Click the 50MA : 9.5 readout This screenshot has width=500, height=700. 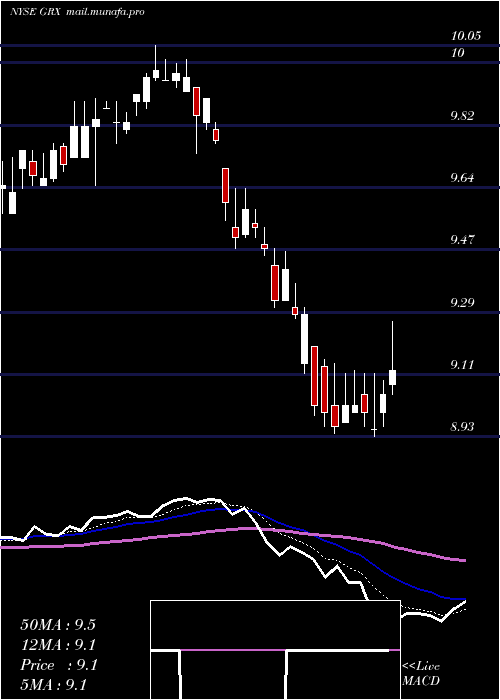coord(58,625)
